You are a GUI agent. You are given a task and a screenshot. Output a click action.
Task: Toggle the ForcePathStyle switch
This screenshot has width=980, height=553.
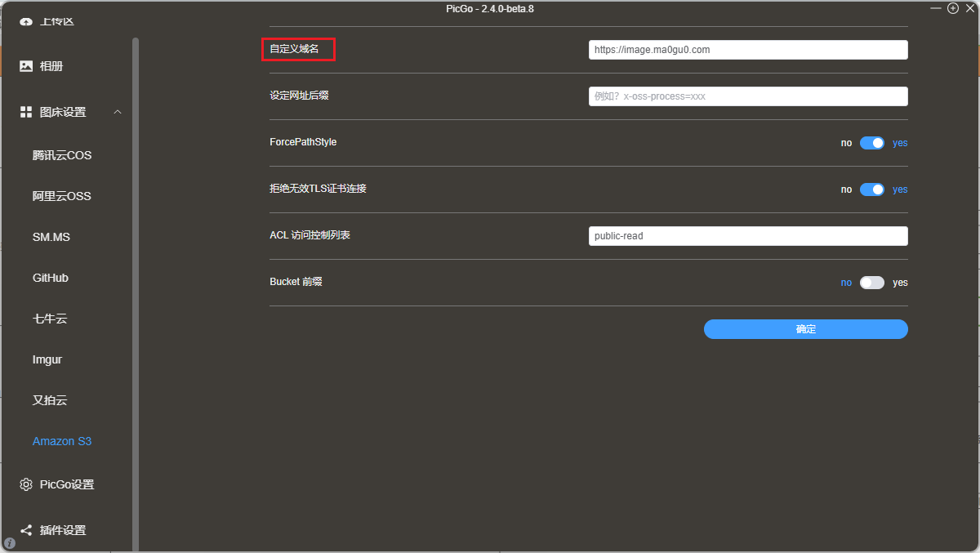(872, 143)
